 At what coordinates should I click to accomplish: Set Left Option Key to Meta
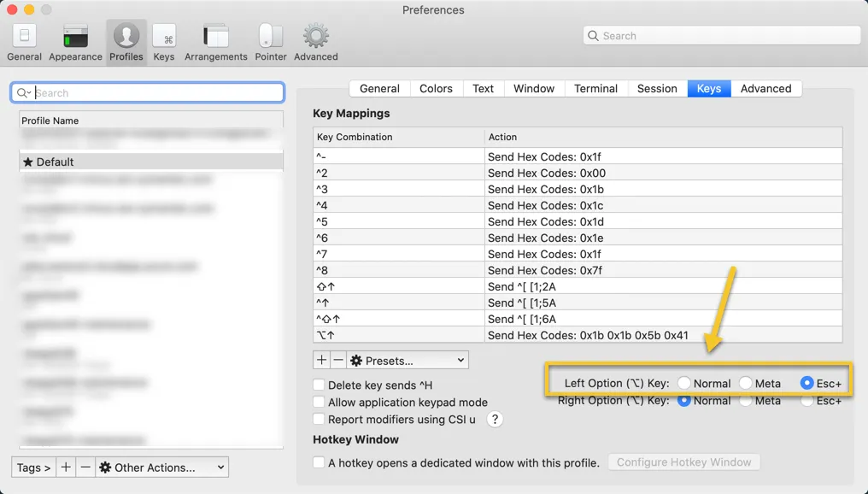pos(746,383)
